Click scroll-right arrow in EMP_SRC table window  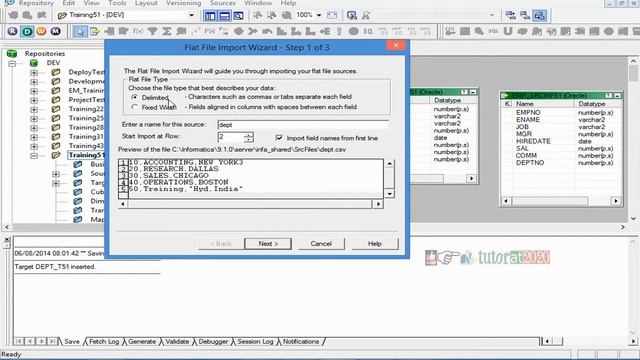click(x=616, y=201)
